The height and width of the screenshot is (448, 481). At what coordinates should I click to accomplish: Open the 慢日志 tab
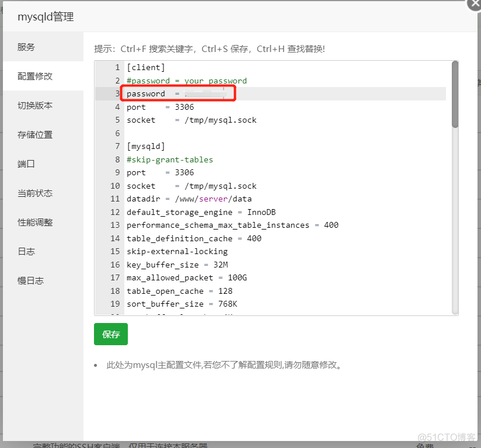pyautogui.click(x=30, y=280)
